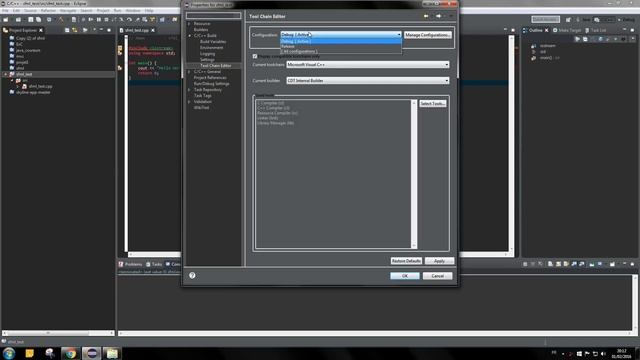Viewport: 640px width, 360px height.
Task: Collapse the C/C++ Build node
Action: 189,36
